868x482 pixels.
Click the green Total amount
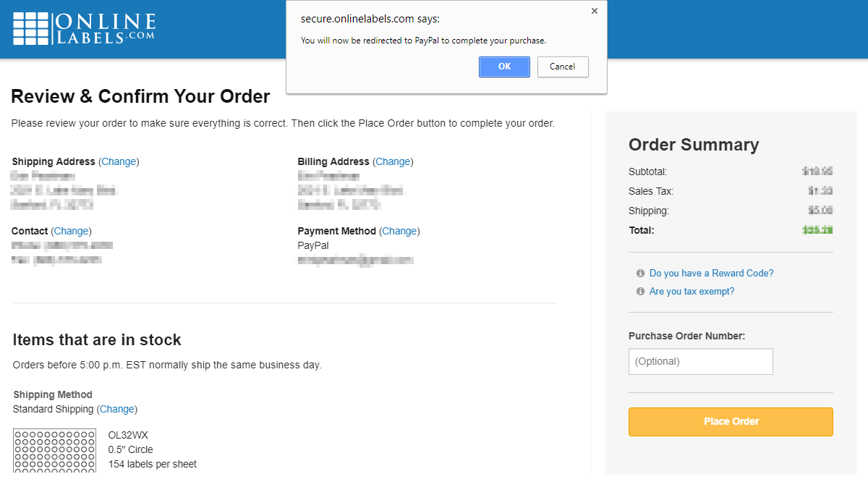coord(820,229)
